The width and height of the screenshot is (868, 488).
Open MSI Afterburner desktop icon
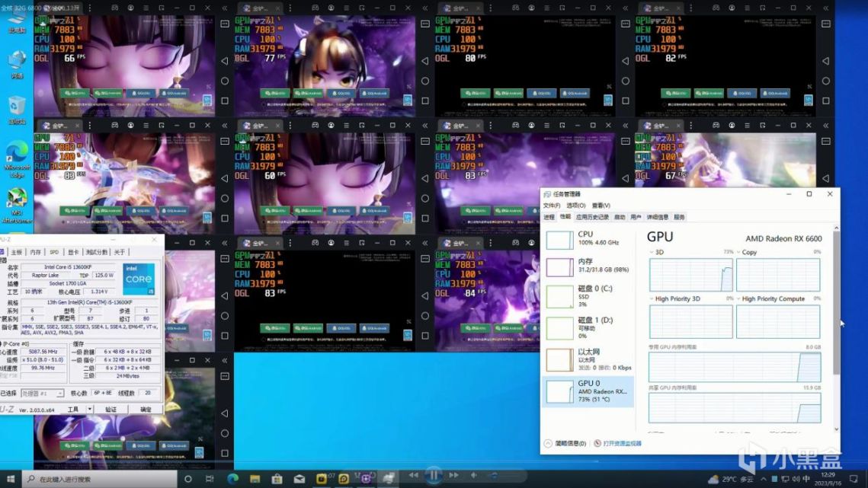17,206
